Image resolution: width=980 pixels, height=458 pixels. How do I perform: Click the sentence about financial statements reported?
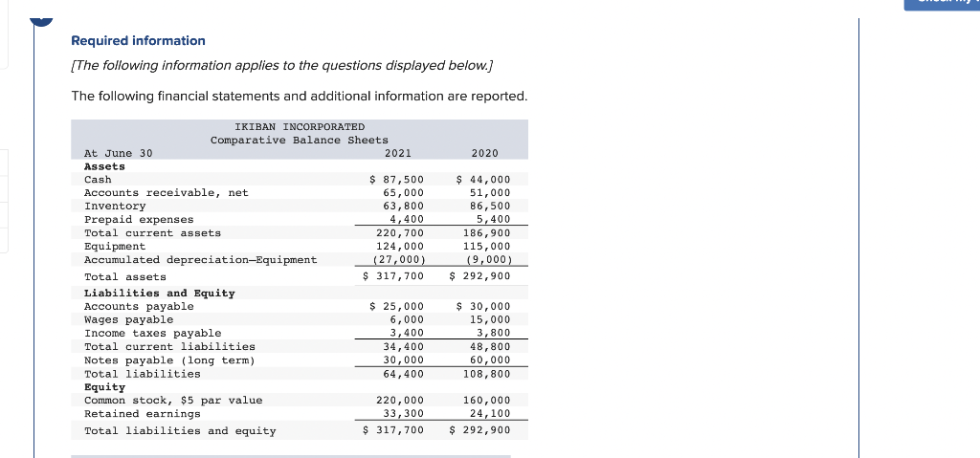point(300,97)
